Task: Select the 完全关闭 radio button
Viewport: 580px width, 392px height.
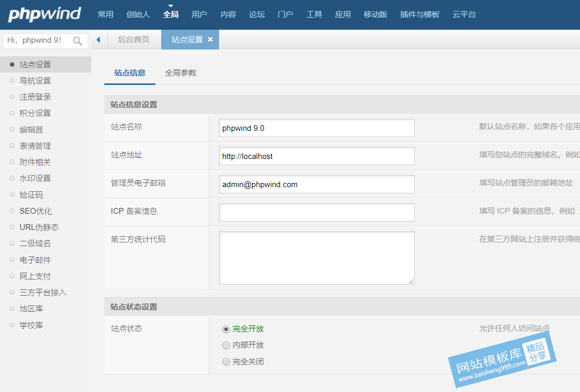Action: click(x=226, y=362)
